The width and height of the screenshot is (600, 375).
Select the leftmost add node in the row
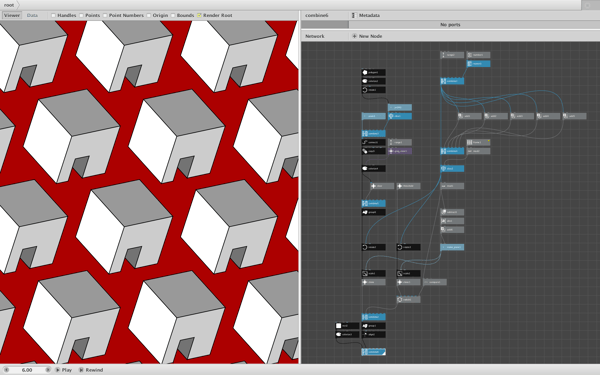tap(470, 116)
